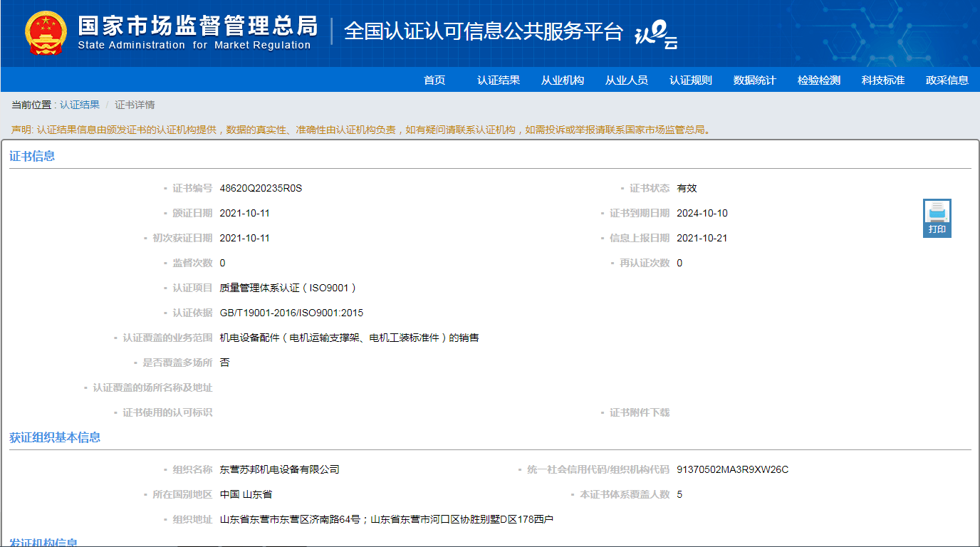
Task: Click the 认e云 logo
Action: [656, 34]
